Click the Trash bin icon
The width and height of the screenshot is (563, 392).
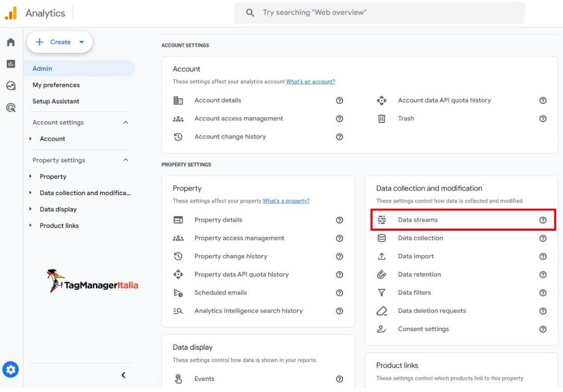point(381,118)
